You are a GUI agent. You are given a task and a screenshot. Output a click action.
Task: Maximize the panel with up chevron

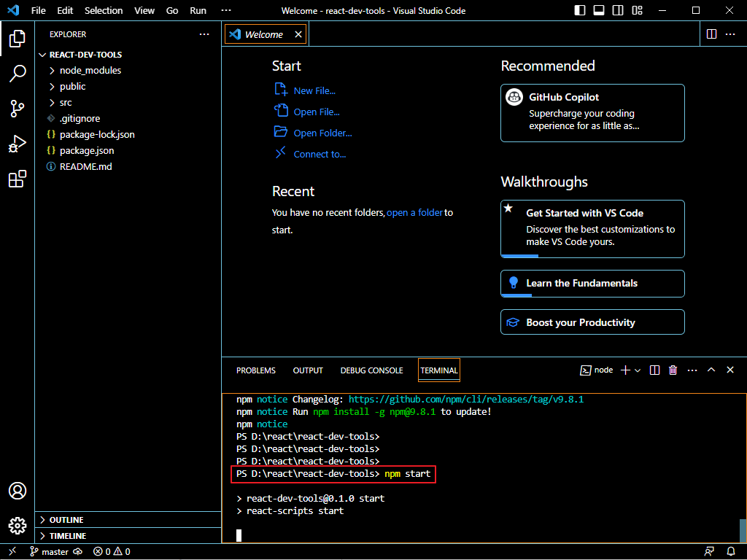tap(711, 370)
